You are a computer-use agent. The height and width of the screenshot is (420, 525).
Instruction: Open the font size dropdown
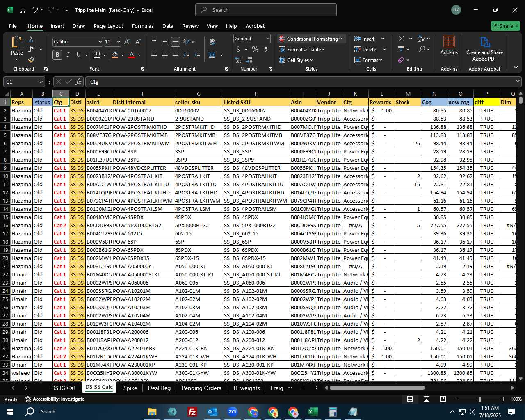119,42
